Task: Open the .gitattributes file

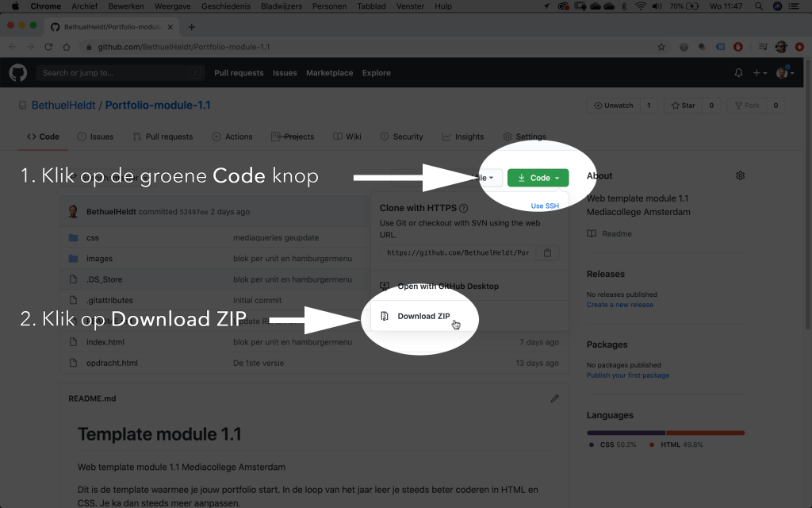Action: 109,301
